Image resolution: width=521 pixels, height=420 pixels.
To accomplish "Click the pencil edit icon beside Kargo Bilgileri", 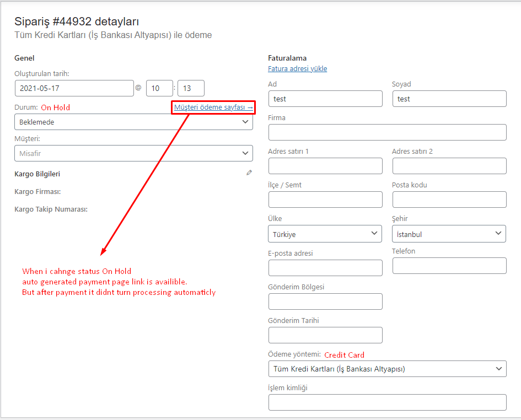I will pyautogui.click(x=249, y=173).
